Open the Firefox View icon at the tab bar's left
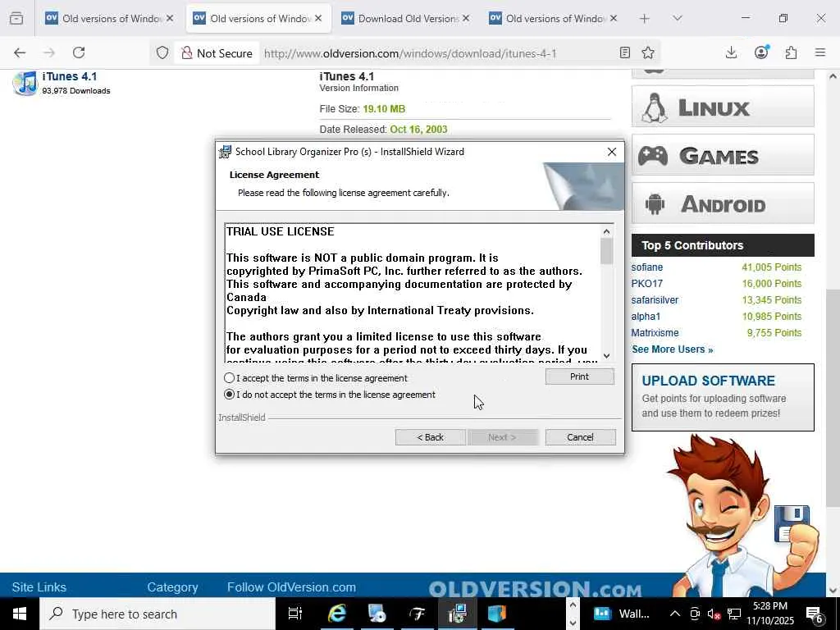The width and height of the screenshot is (840, 630). (x=16, y=18)
